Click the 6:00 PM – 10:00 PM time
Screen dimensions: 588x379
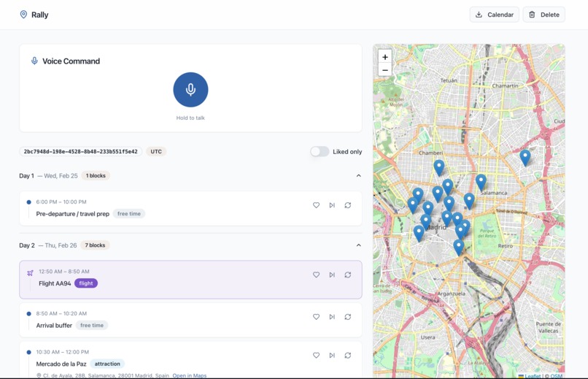coord(61,202)
